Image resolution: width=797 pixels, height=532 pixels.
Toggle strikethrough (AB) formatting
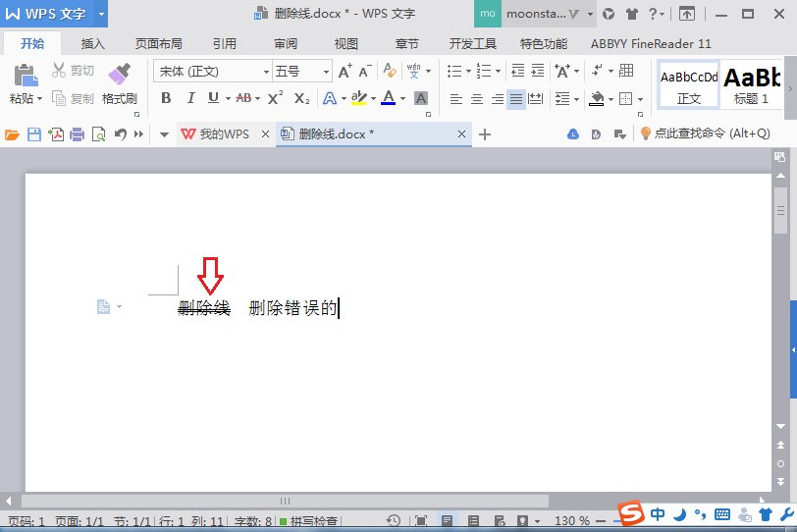pyautogui.click(x=243, y=97)
